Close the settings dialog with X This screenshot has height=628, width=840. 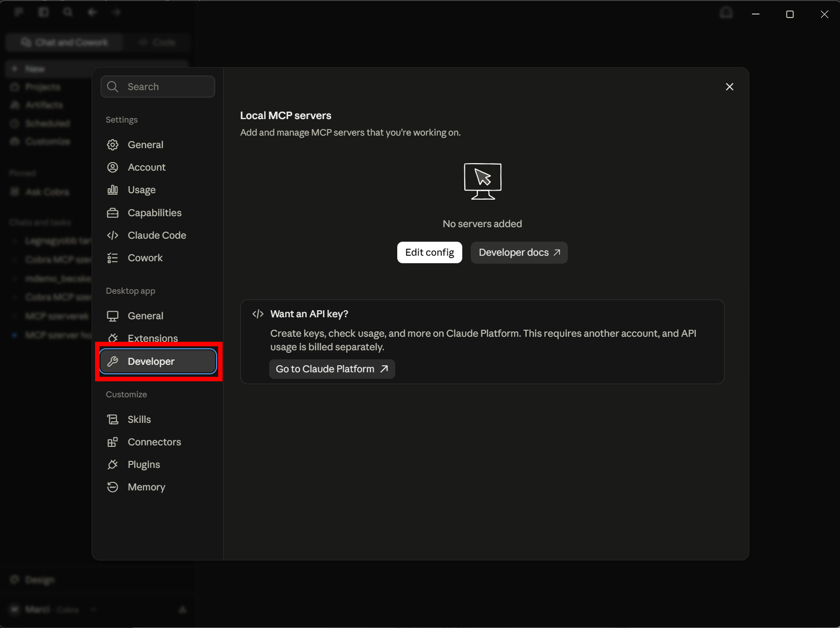[x=729, y=87]
